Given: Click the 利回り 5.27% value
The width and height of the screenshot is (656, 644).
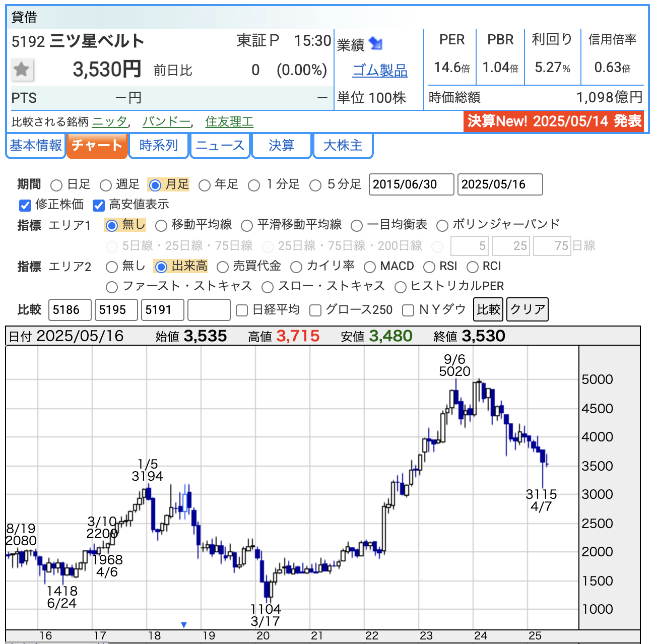Looking at the screenshot, I should [x=553, y=68].
